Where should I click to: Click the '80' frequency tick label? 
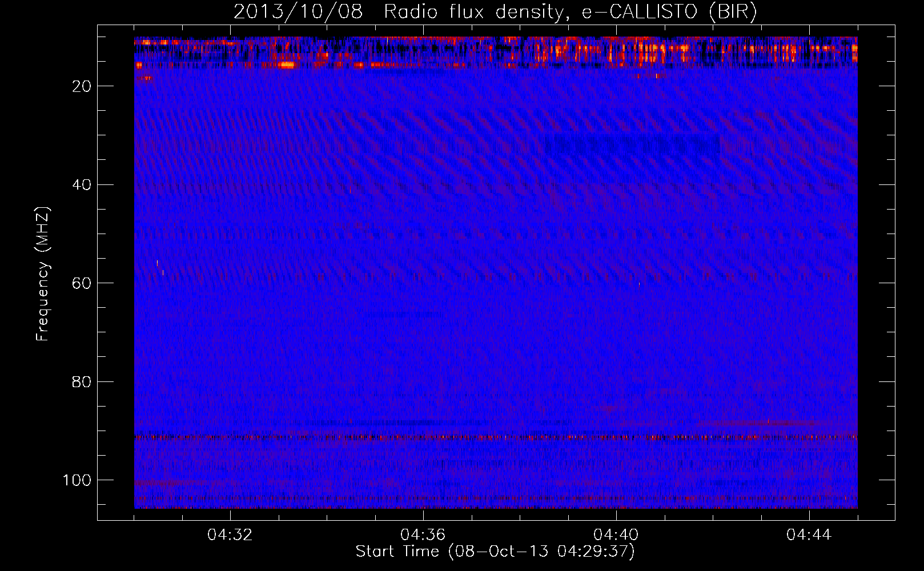[x=82, y=381]
